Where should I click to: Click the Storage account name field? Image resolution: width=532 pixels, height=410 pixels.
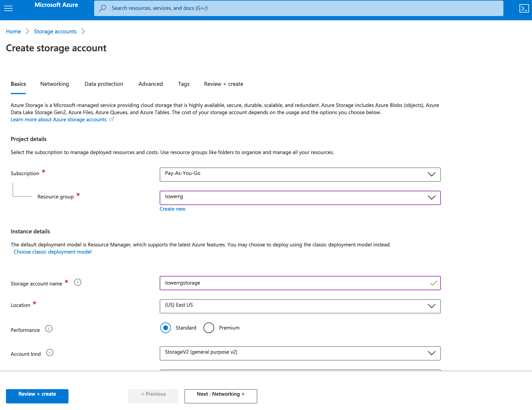tap(295, 283)
